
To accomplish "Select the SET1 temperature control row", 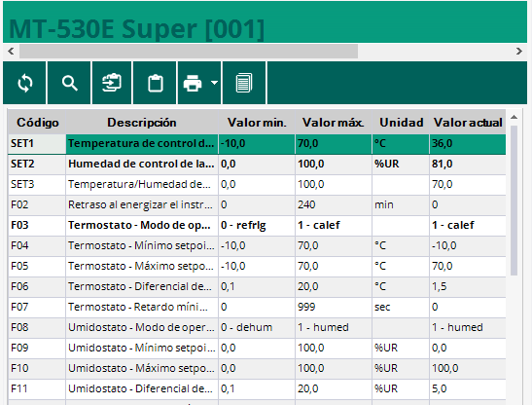I will (257, 144).
